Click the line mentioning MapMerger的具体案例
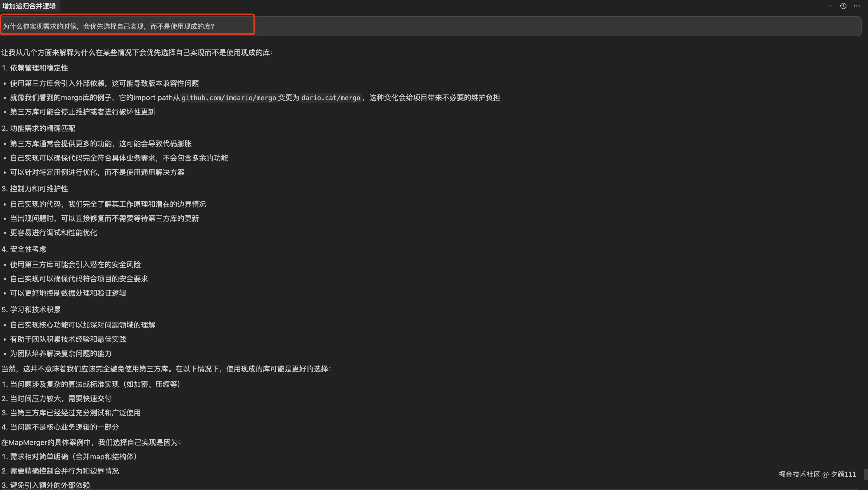 click(91, 442)
